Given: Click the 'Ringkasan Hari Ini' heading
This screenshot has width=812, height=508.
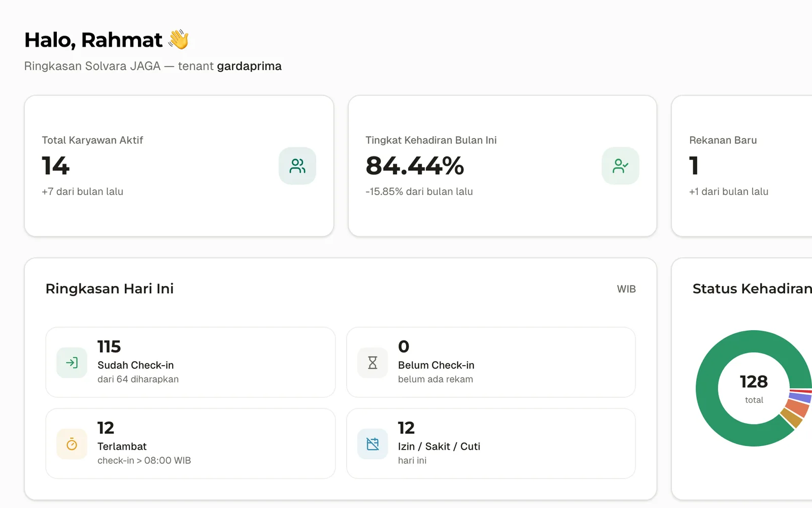Looking at the screenshot, I should pyautogui.click(x=110, y=289).
